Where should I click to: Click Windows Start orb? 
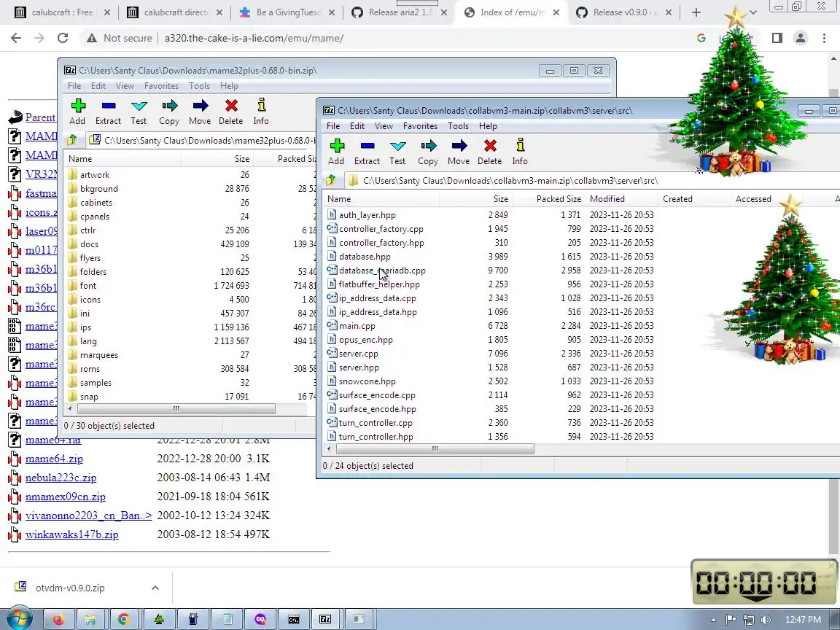(x=19, y=619)
